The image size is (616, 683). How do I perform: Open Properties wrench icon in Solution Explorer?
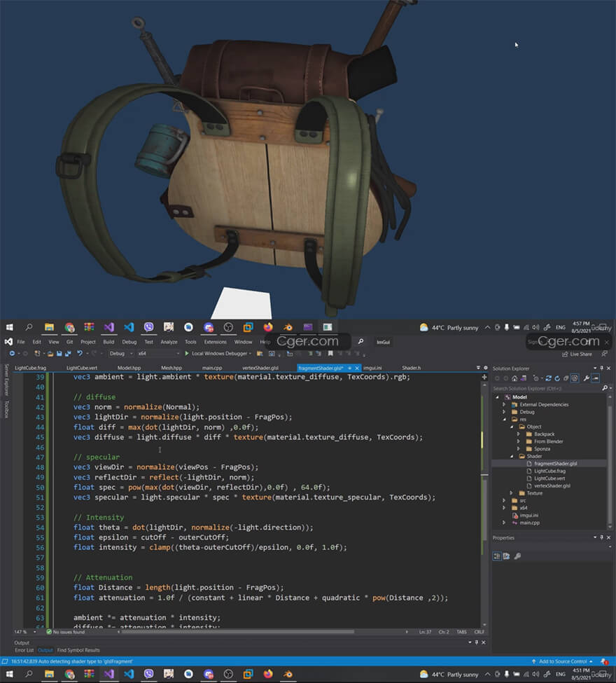586,378
